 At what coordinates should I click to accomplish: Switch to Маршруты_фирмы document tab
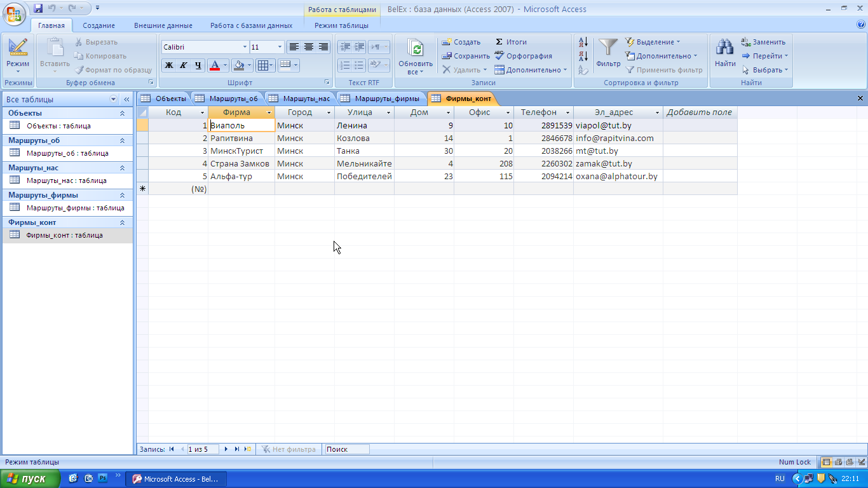pos(380,98)
